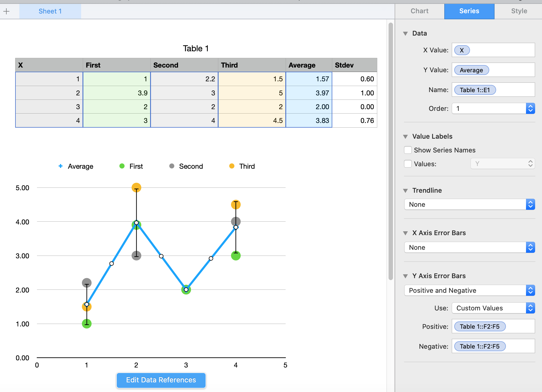Open X Axis Error Bars dropdown
Image resolution: width=542 pixels, height=392 pixels.
click(469, 248)
